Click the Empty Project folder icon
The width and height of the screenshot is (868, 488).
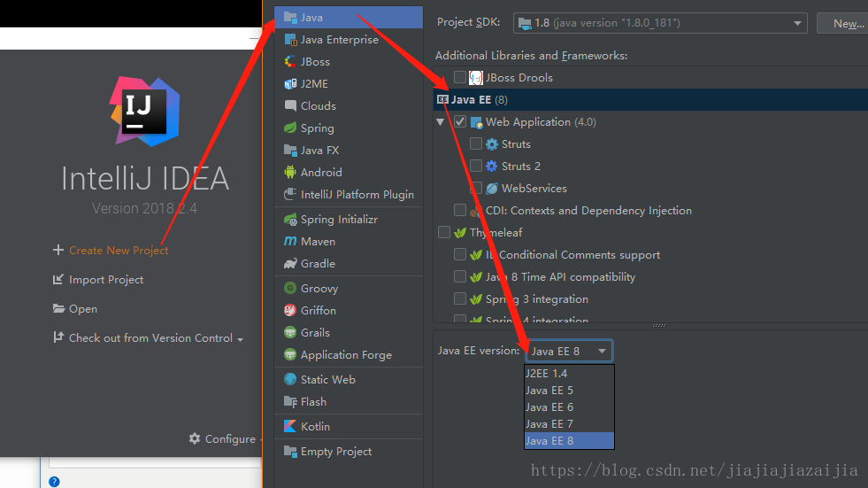[x=290, y=451]
